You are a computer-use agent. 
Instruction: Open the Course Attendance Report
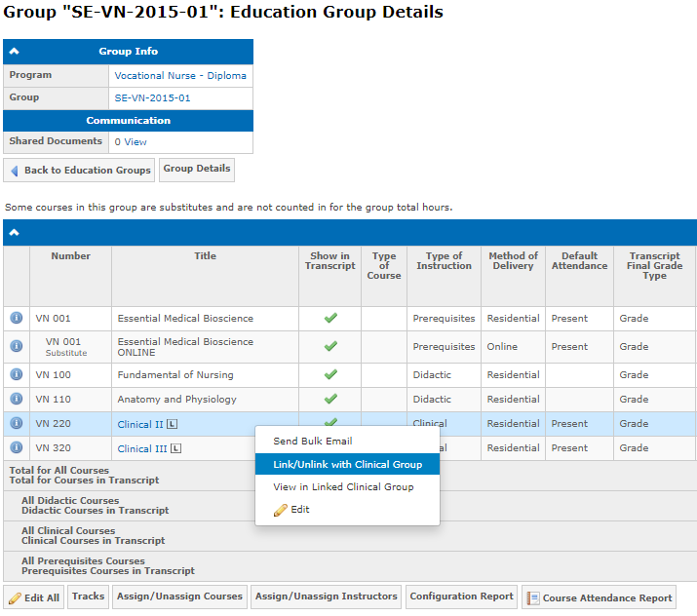click(x=599, y=597)
